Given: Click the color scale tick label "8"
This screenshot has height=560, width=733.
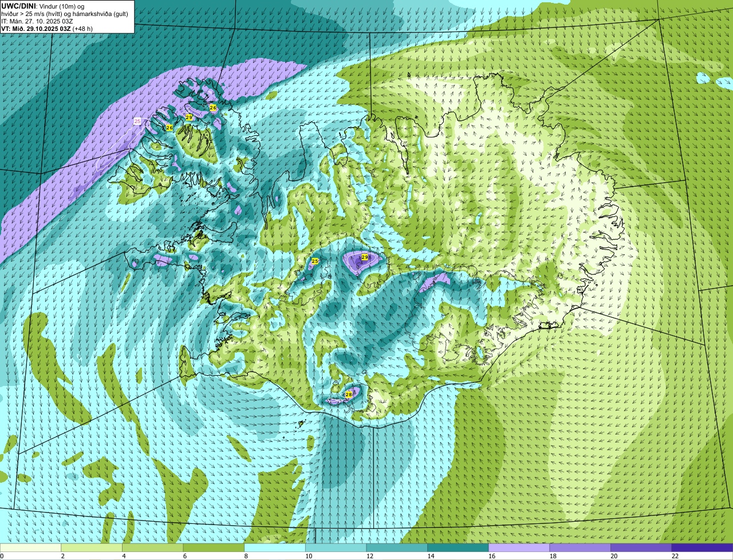Looking at the screenshot, I should pyautogui.click(x=245, y=556).
